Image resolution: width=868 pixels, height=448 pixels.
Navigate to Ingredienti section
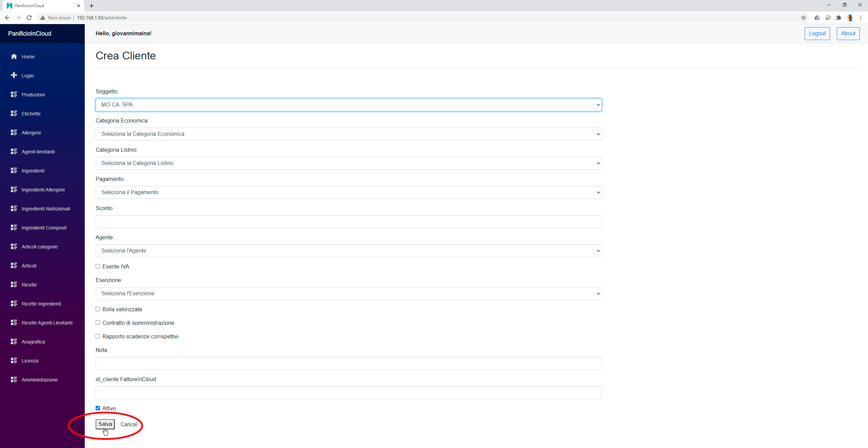point(33,170)
